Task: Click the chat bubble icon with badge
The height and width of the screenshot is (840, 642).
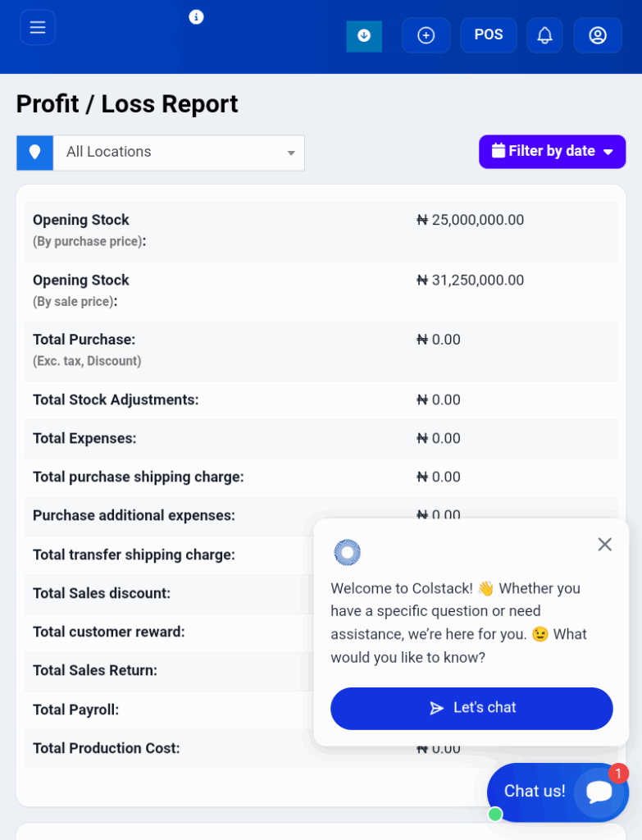Action: click(599, 792)
